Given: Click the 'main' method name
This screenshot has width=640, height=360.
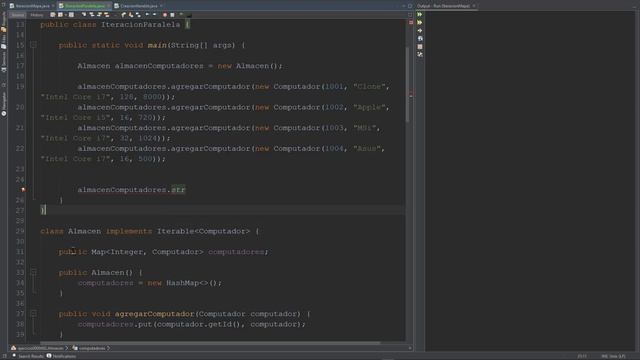Looking at the screenshot, I should (x=157, y=45).
